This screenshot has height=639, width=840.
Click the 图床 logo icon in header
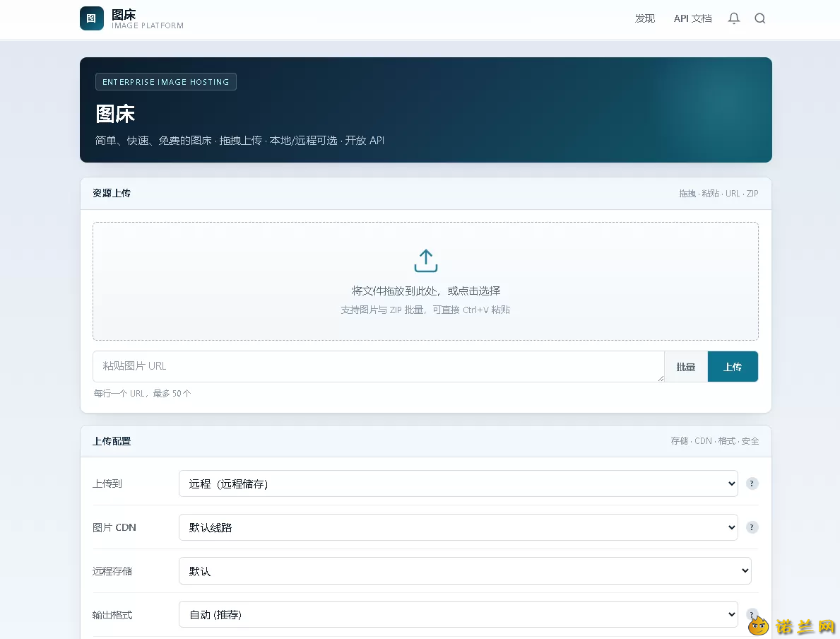click(x=92, y=18)
